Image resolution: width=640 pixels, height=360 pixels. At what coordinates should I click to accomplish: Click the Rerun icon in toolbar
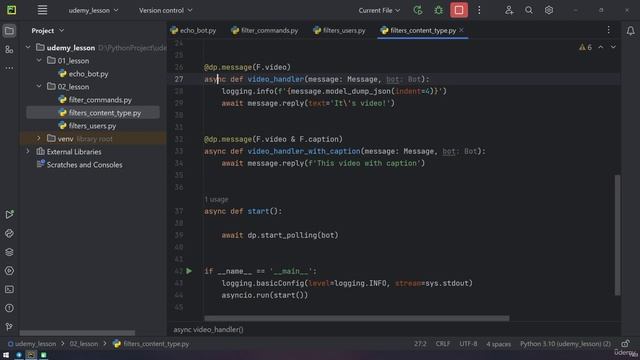click(418, 10)
